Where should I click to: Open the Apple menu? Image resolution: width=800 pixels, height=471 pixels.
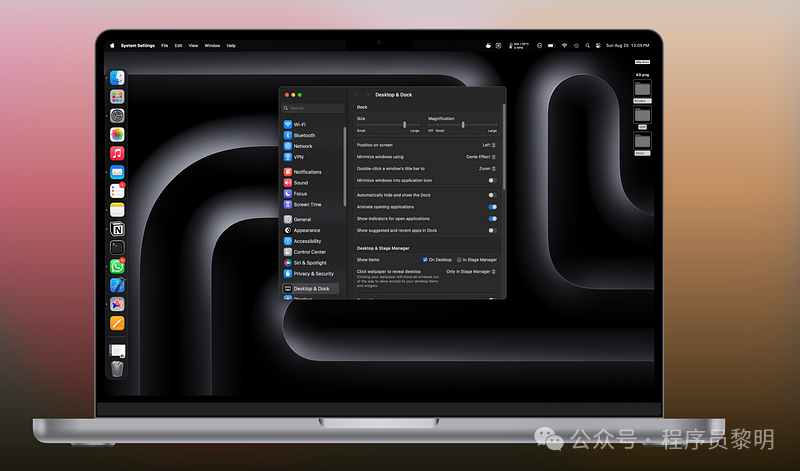pyautogui.click(x=112, y=45)
